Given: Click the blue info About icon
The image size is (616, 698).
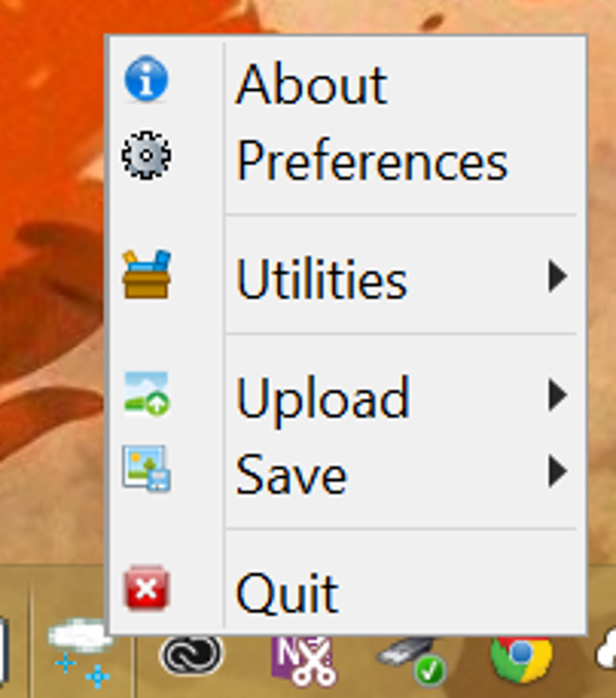Looking at the screenshot, I should 146,79.
